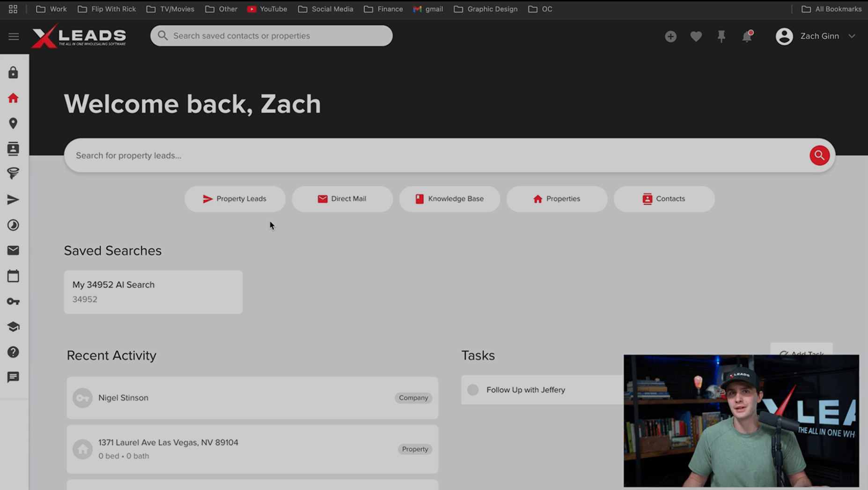Open the Social Media bookmarks folder
868x490 pixels.
coord(326,9)
